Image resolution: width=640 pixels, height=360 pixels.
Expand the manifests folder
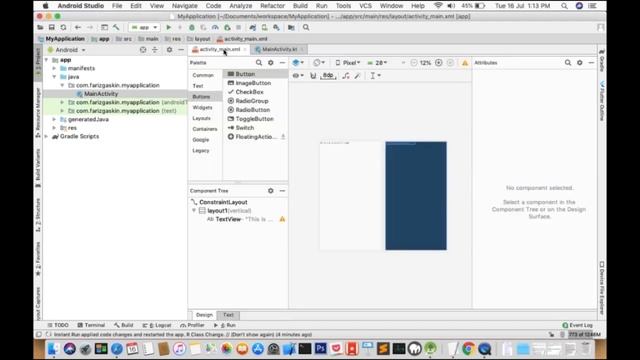tap(54, 68)
